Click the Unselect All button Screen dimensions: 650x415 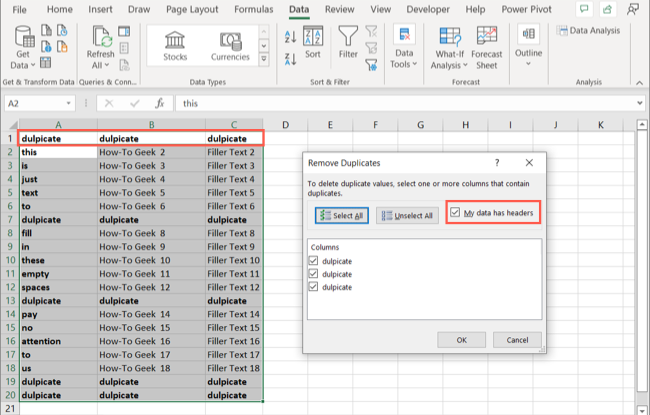click(405, 215)
